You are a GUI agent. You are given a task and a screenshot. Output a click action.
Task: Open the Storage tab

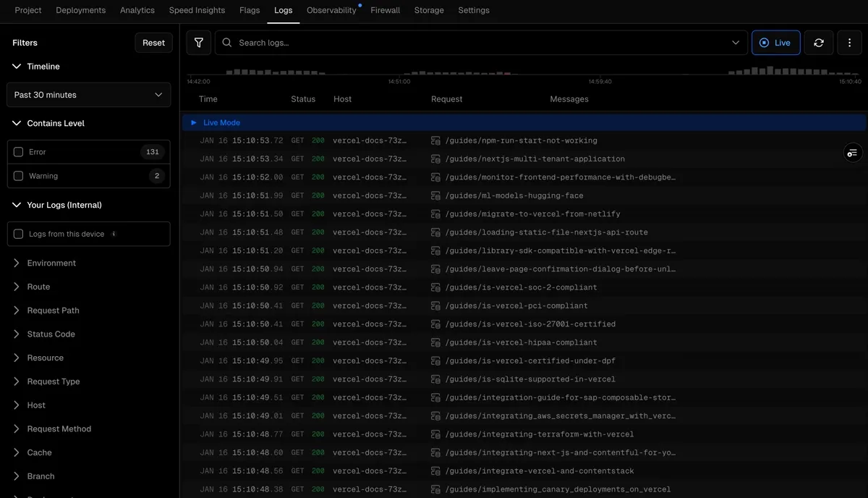point(429,10)
